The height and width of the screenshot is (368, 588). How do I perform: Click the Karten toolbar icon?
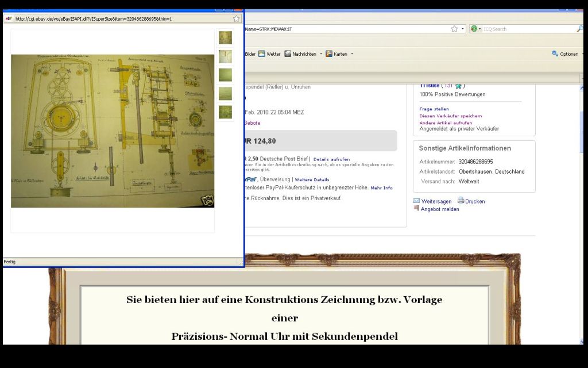point(329,53)
